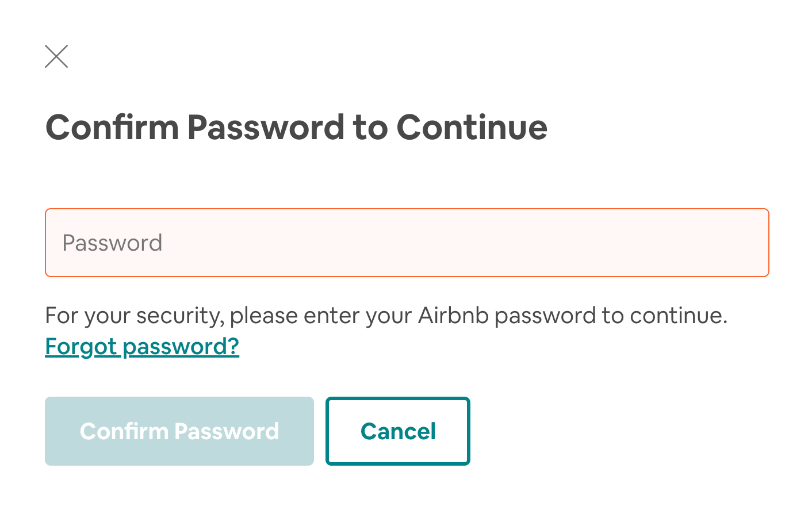Submit using the Confirm Password button
The height and width of the screenshot is (522, 812).
[179, 431]
